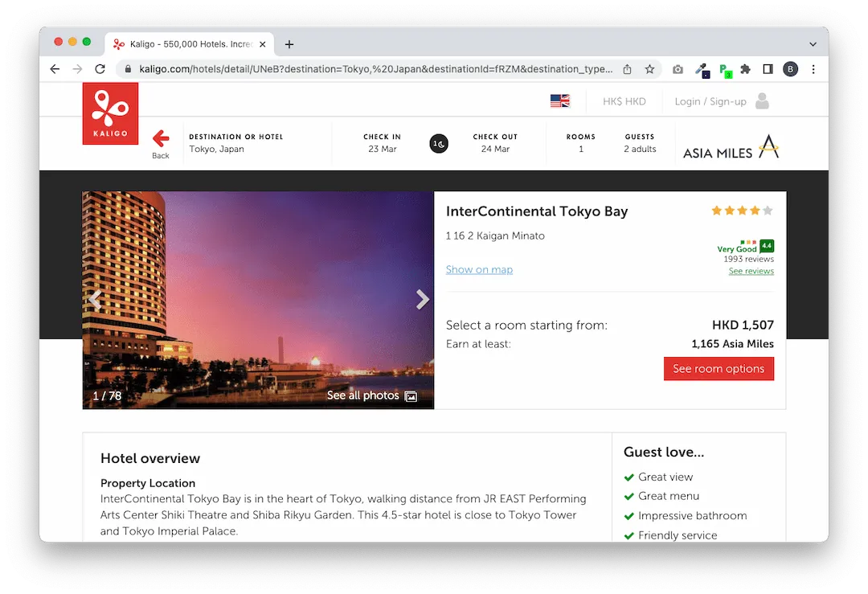
Task: Open the See reviews link
Action: tap(751, 272)
